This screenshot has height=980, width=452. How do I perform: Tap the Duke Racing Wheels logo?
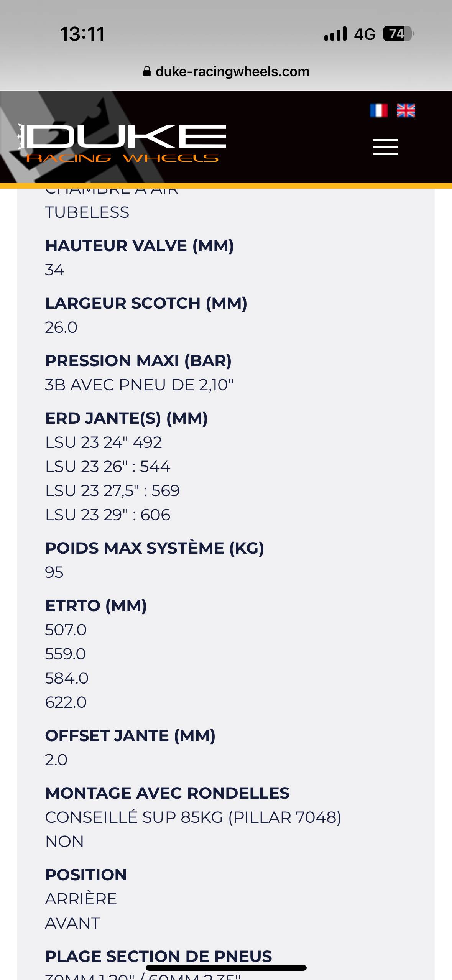[122, 143]
